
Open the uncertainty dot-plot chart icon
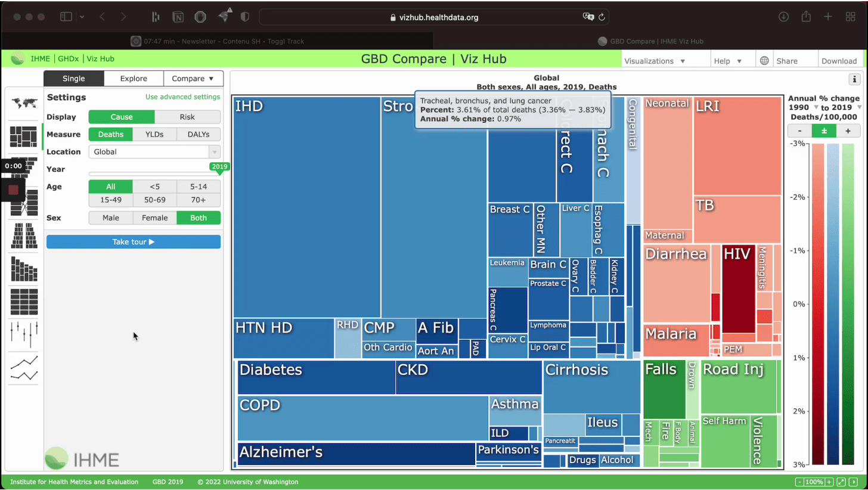[x=24, y=334]
